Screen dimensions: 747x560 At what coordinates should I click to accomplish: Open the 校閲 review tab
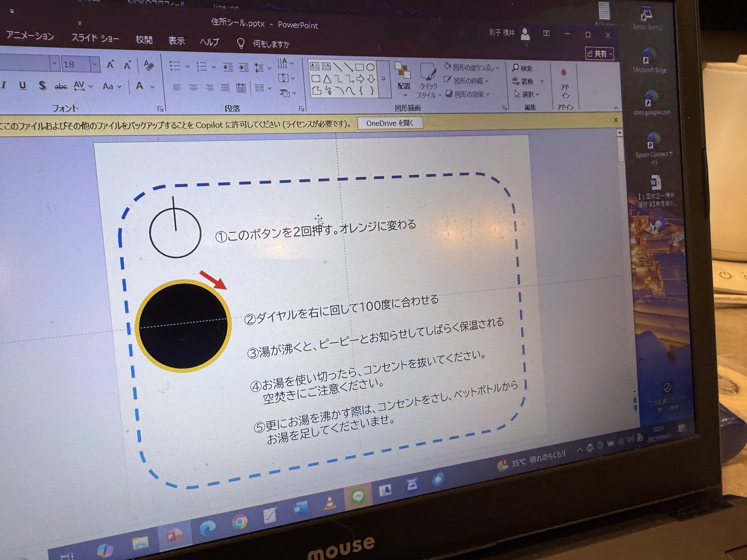[x=144, y=39]
